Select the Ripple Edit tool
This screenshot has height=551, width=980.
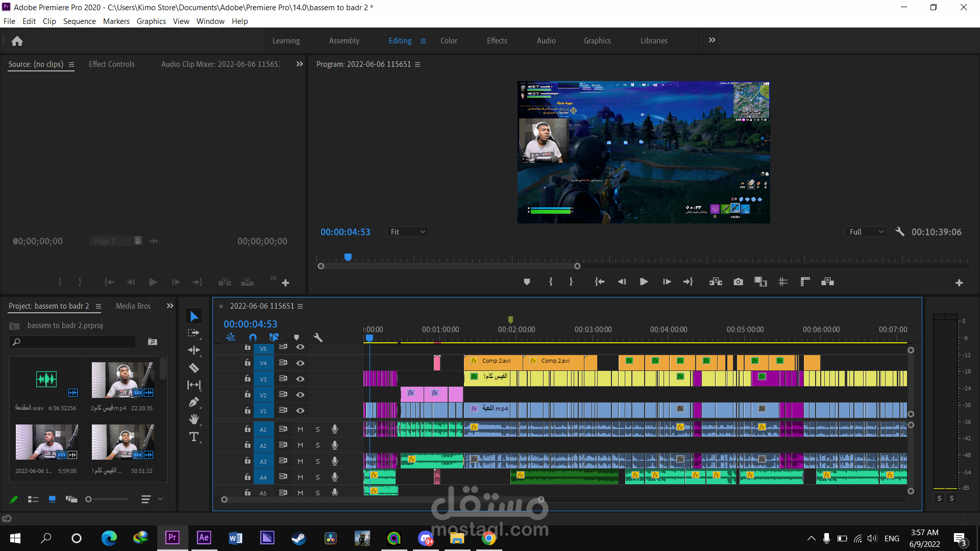click(194, 350)
